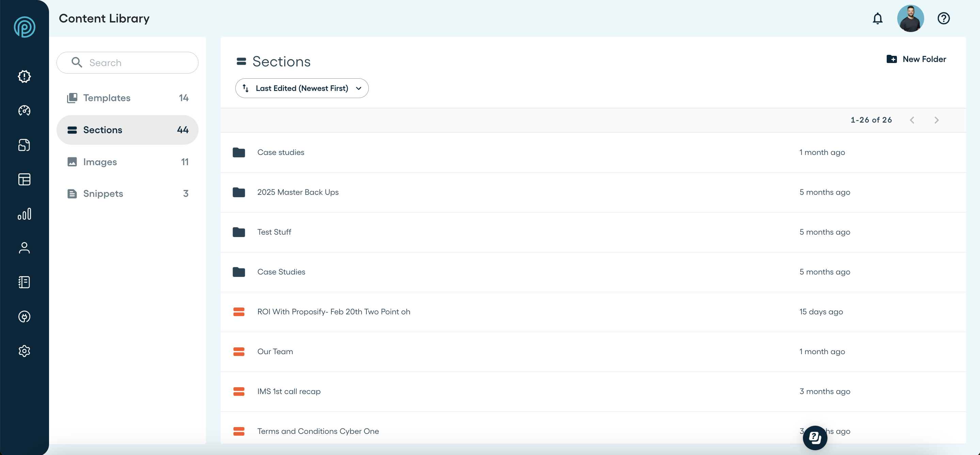
Task: Open the help question mark icon
Action: pyautogui.click(x=944, y=18)
